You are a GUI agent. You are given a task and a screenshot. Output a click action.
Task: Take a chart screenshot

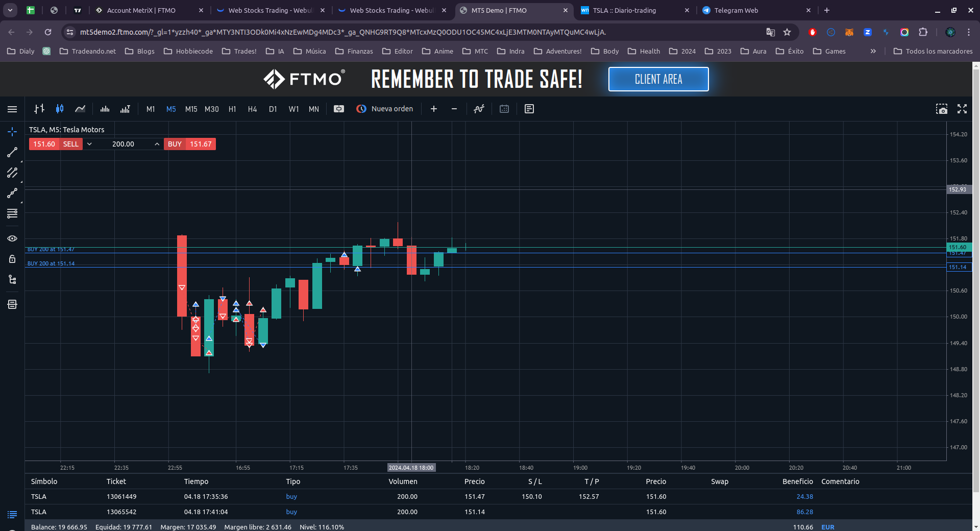point(941,109)
